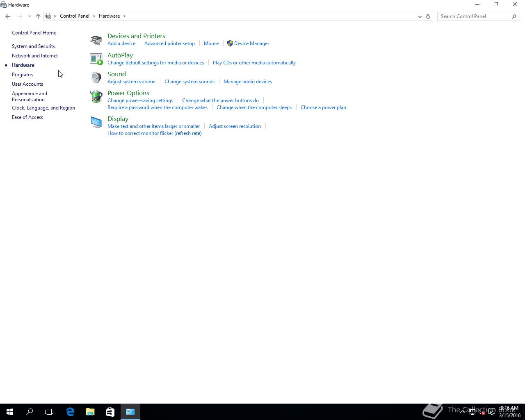Show hidden tray icons chevron
Viewport: 525px width, 420px height.
tap(462, 412)
